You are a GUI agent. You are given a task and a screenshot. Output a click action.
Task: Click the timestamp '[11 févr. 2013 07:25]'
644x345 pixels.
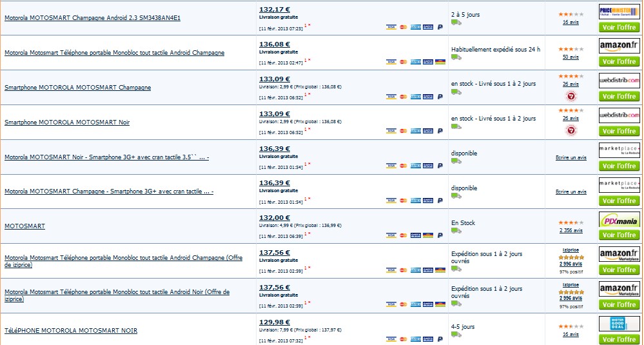pos(281,29)
